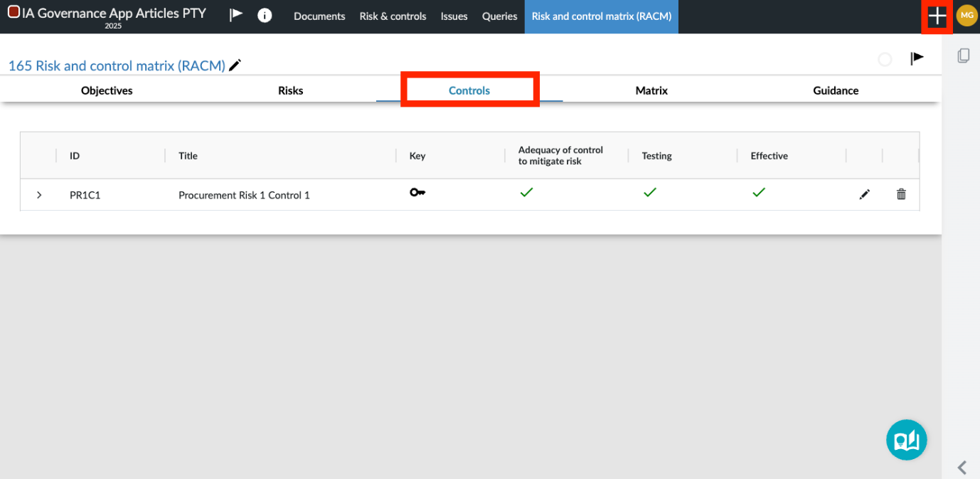Image resolution: width=980 pixels, height=479 pixels.
Task: Click the PR1C1 ID cell
Action: (85, 195)
